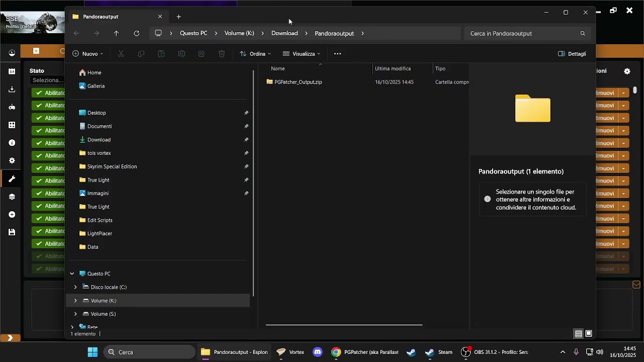Click the Delete trash icon in Explorer
The image size is (644, 362).
[x=221, y=54]
